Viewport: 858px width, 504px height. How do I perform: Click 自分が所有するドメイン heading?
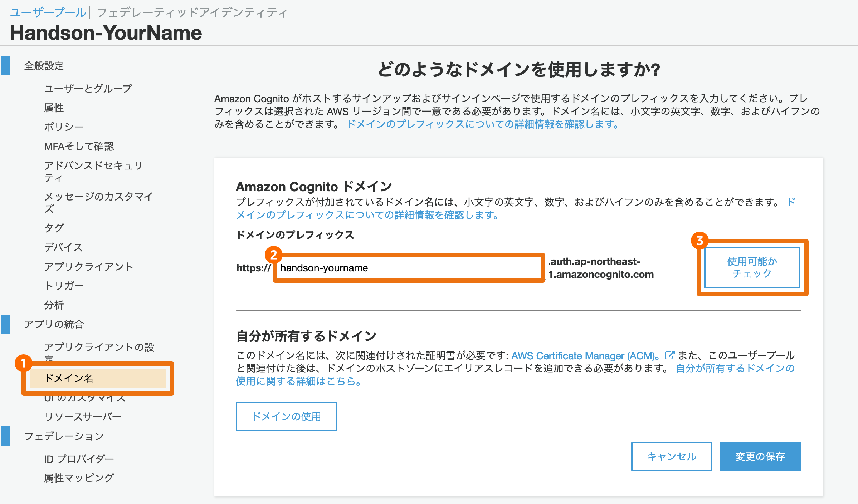click(x=306, y=336)
